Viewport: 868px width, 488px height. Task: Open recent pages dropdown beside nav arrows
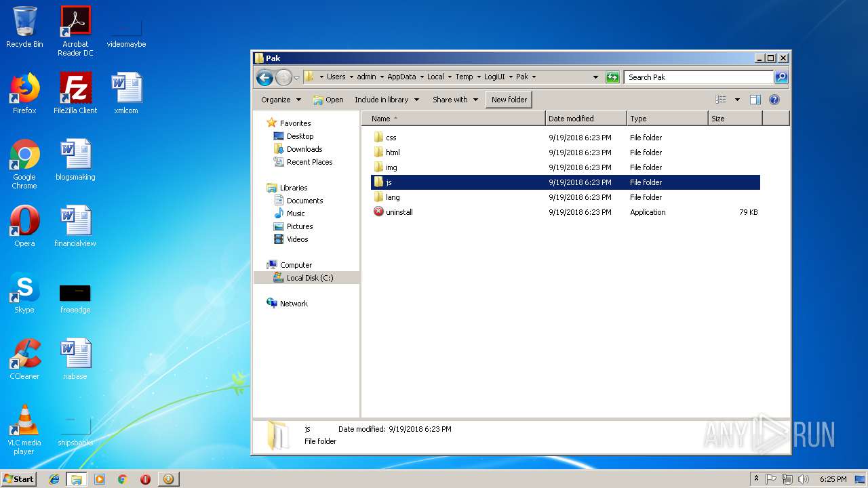(x=296, y=77)
